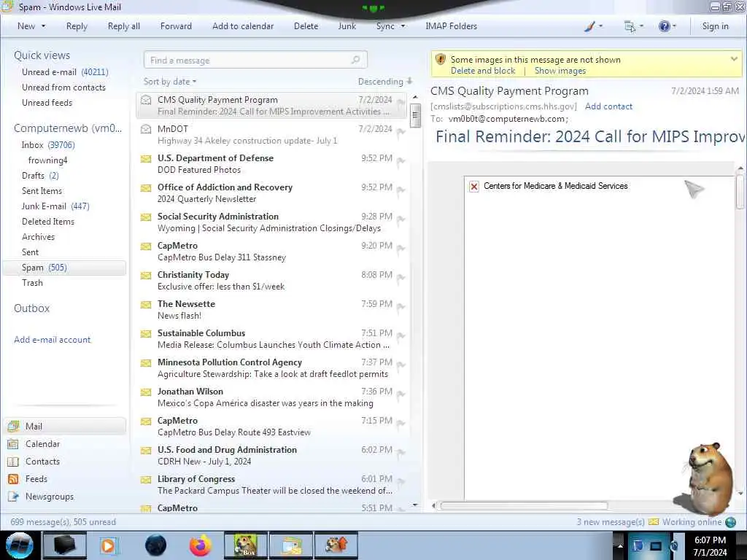The width and height of the screenshot is (747, 560).
Task: Collapse the yellow image warning bar chevron
Action: 734,59
